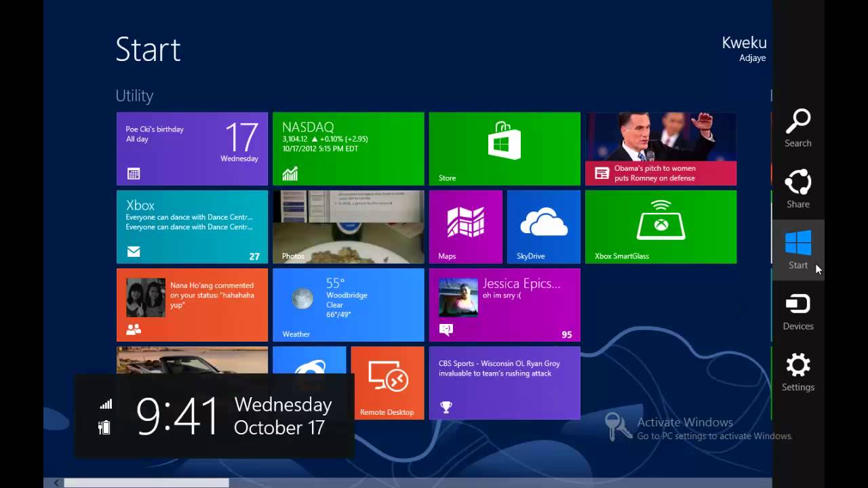Launch the Maps tile
Viewport: 868px width, 488px height.
(x=466, y=226)
